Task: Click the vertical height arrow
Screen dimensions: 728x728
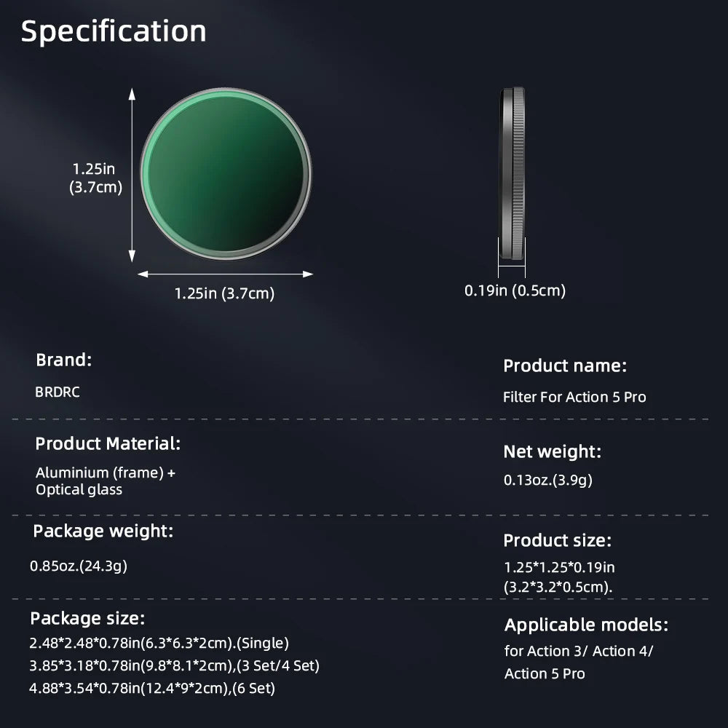Action: point(132,175)
